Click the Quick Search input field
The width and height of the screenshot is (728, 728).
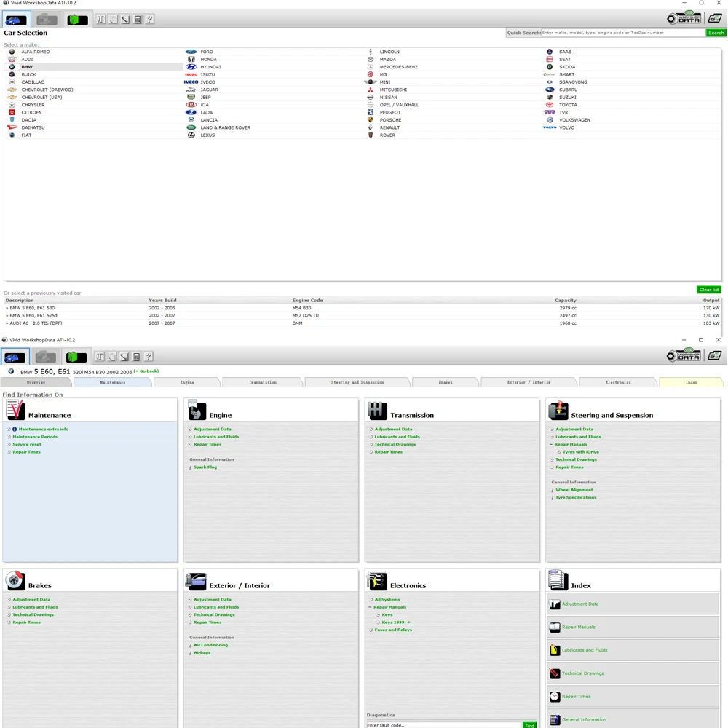623,33
